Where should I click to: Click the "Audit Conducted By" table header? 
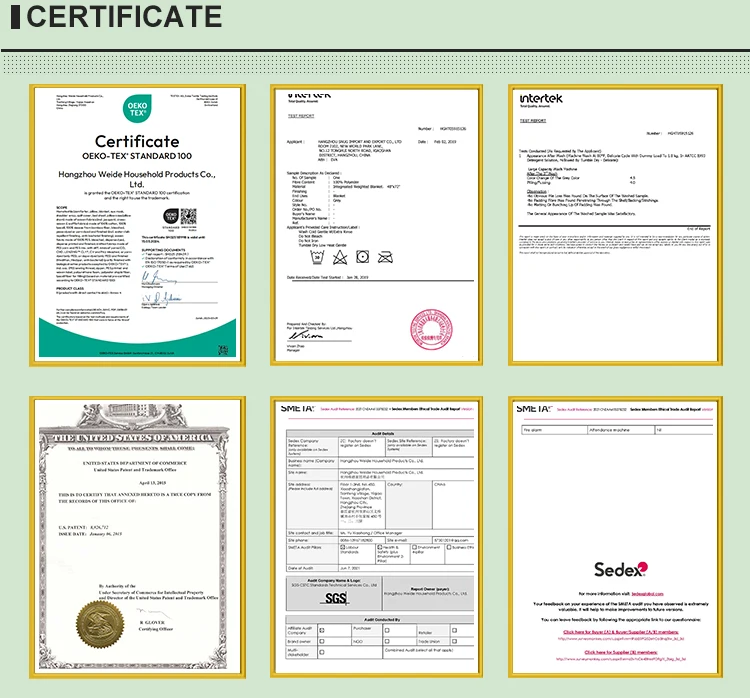click(x=382, y=620)
